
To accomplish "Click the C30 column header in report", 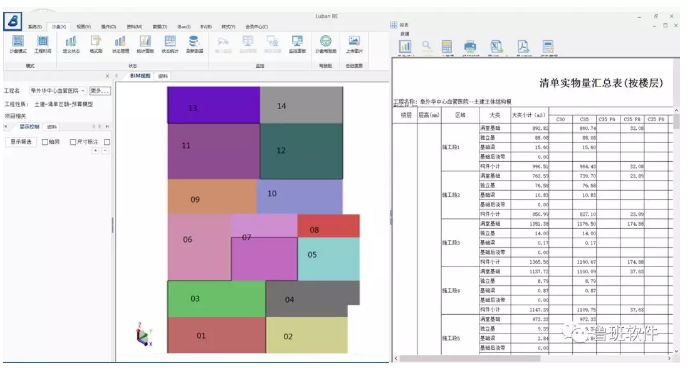I will (x=560, y=119).
